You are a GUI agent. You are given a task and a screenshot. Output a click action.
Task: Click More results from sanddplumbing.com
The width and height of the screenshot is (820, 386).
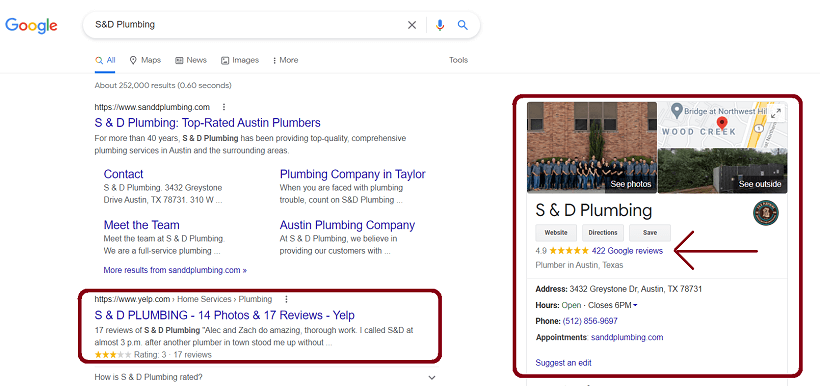[x=175, y=270]
